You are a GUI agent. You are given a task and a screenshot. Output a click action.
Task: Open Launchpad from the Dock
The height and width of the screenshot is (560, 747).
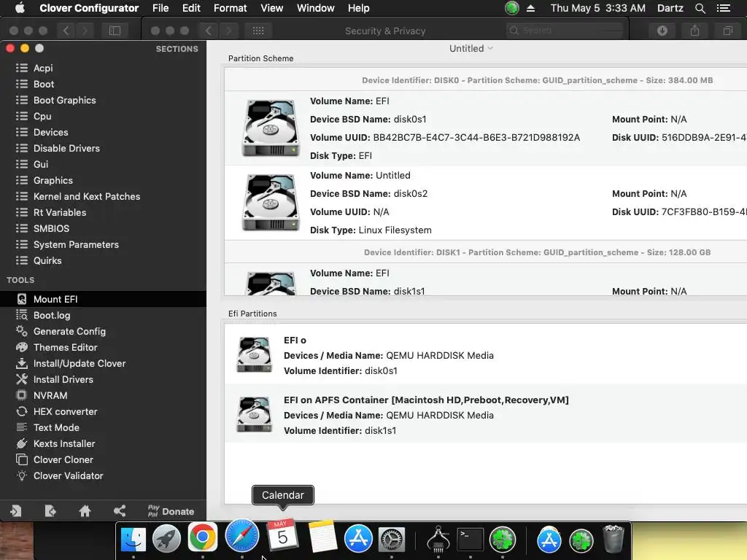167,539
